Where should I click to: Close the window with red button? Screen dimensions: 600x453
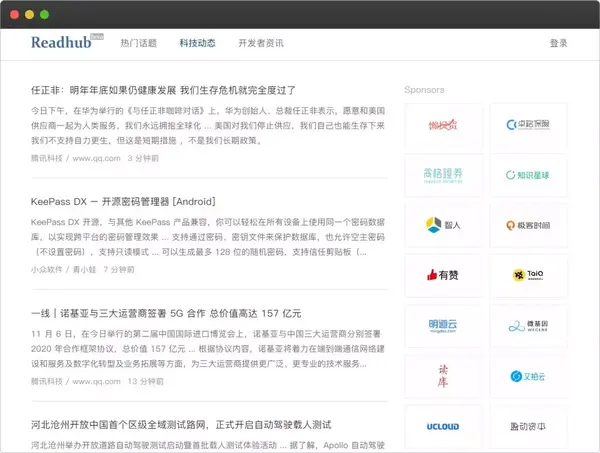(15, 15)
